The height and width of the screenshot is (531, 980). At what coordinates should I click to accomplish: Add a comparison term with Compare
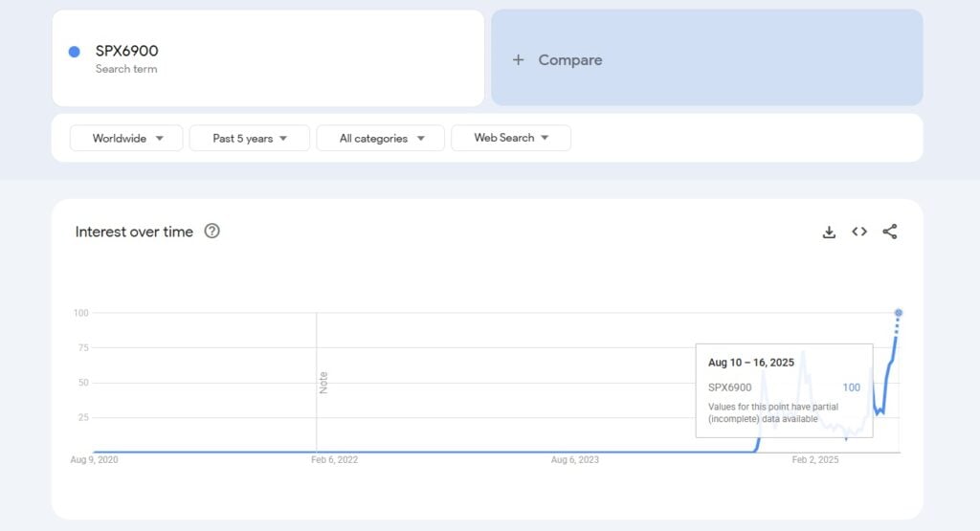[x=707, y=57]
